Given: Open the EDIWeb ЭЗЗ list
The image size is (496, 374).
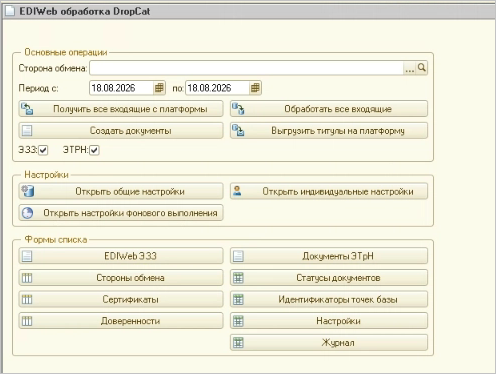Looking at the screenshot, I should tap(121, 256).
